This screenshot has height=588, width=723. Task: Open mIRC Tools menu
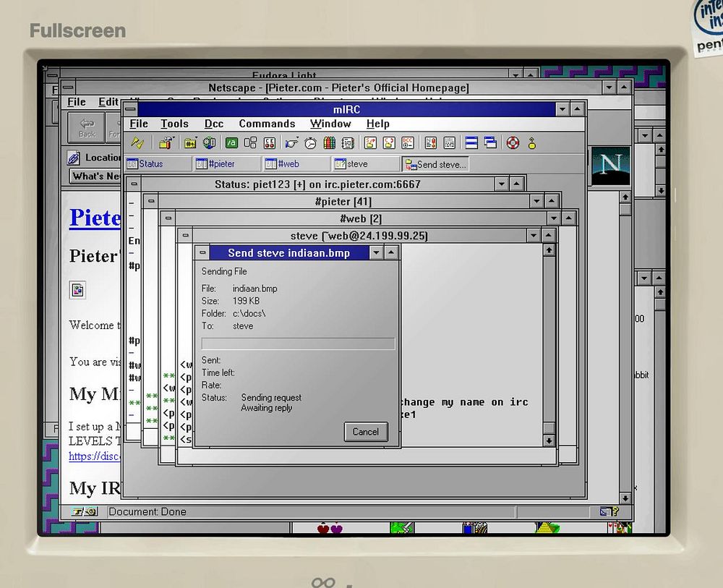point(174,124)
